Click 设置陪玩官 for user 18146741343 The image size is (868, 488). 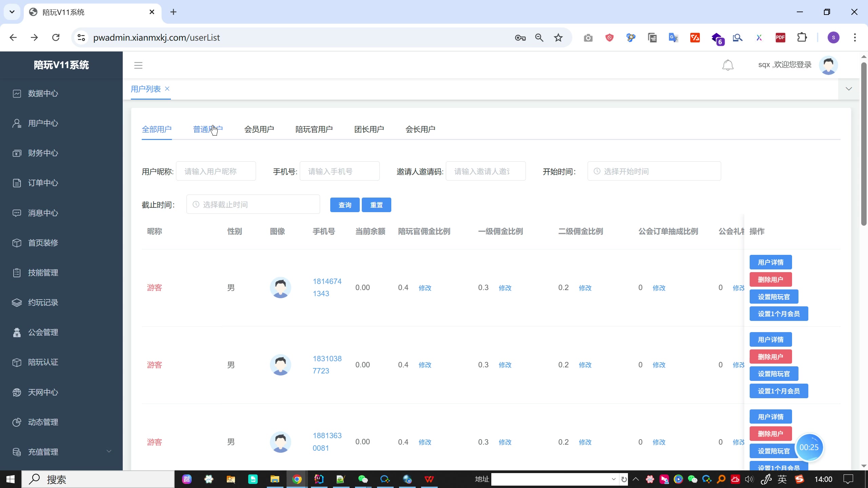point(774,297)
